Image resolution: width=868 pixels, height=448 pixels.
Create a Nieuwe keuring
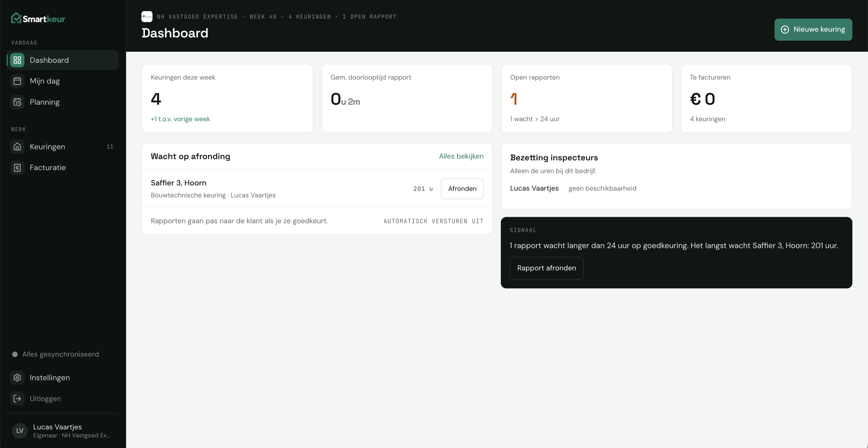[x=813, y=30]
